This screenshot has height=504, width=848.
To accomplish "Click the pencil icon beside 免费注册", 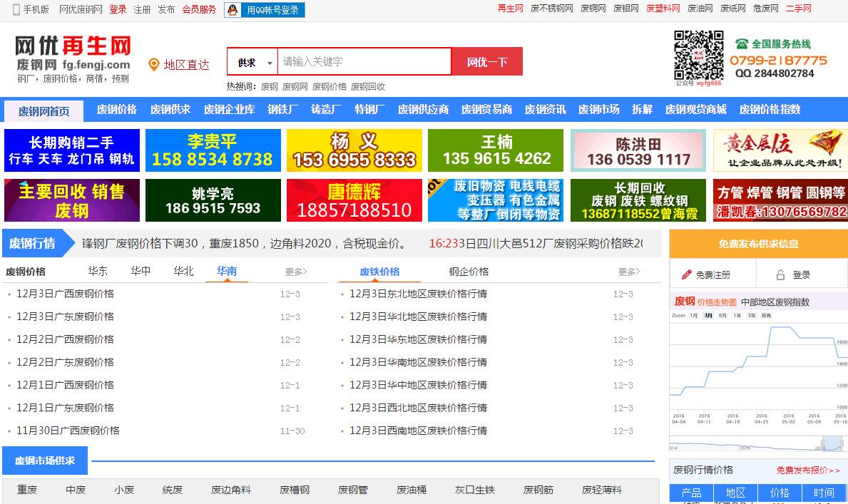I will pos(687,274).
